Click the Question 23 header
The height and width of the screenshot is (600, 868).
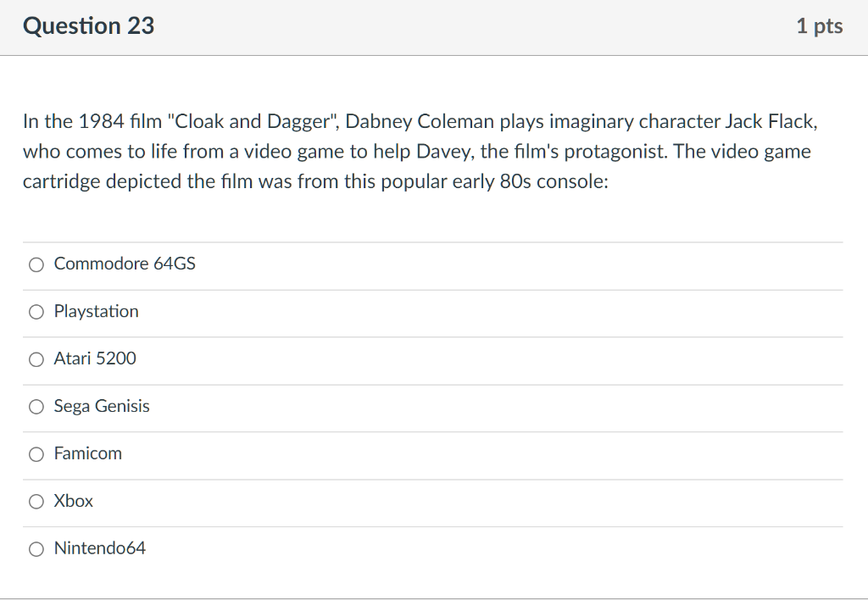[88, 25]
